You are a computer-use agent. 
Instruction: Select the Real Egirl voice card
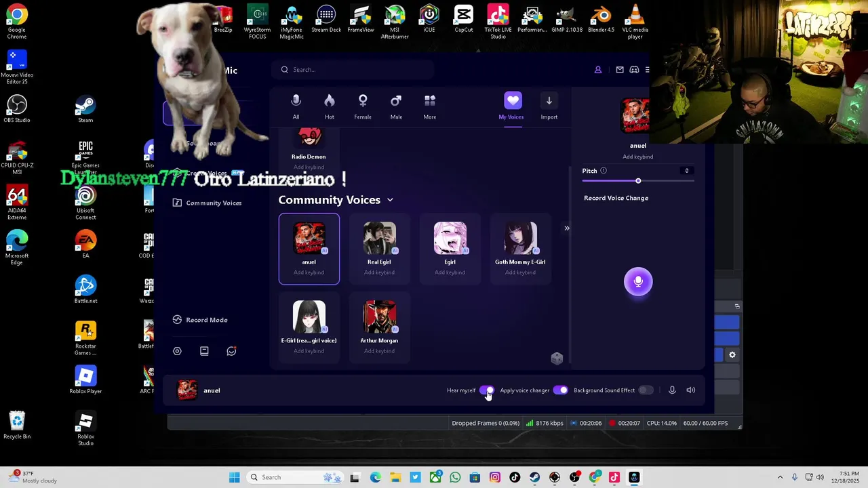click(379, 249)
